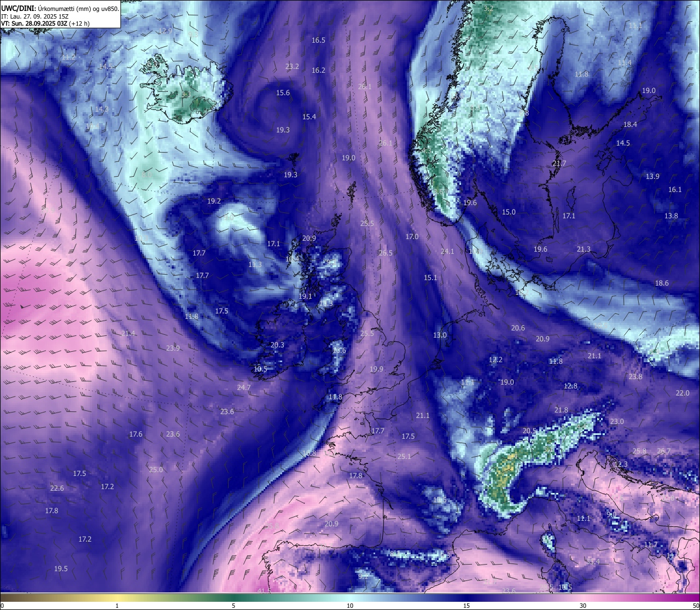This screenshot has width=700, height=610.
Task: Click the 17.0 map value
Action: pyautogui.click(x=412, y=237)
